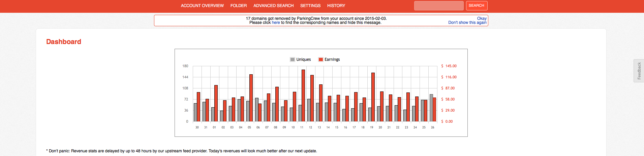Toggle the Earnings series legend label
The image size is (644, 156).
coord(332,60)
